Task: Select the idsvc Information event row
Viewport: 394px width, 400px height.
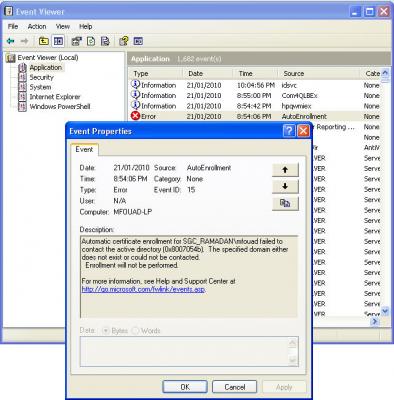Action: [255, 85]
